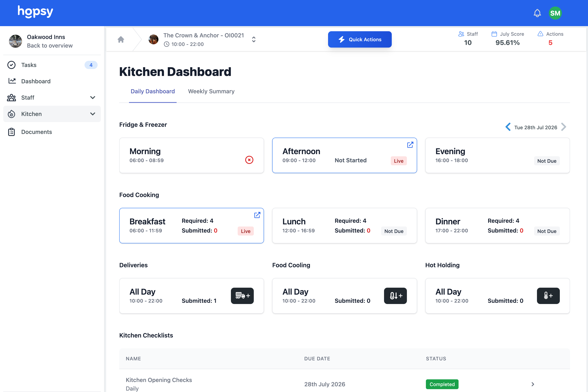Viewport: 588px width, 392px height.
Task: Click the Lunch Not Due badge
Action: pyautogui.click(x=394, y=231)
